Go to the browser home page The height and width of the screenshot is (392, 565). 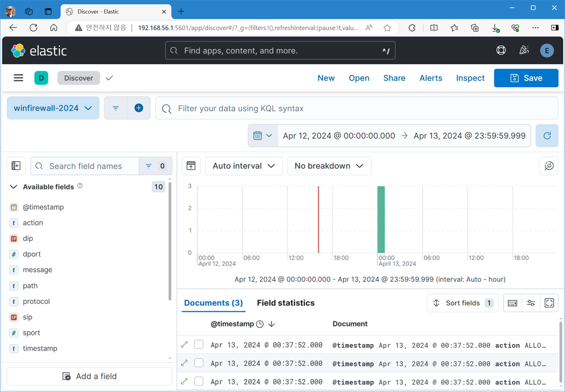54,28
